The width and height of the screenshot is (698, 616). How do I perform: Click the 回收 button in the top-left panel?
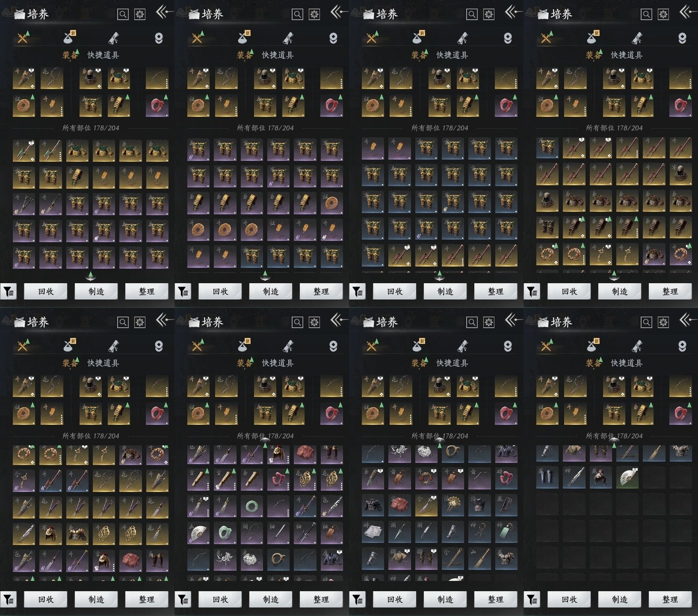click(46, 292)
